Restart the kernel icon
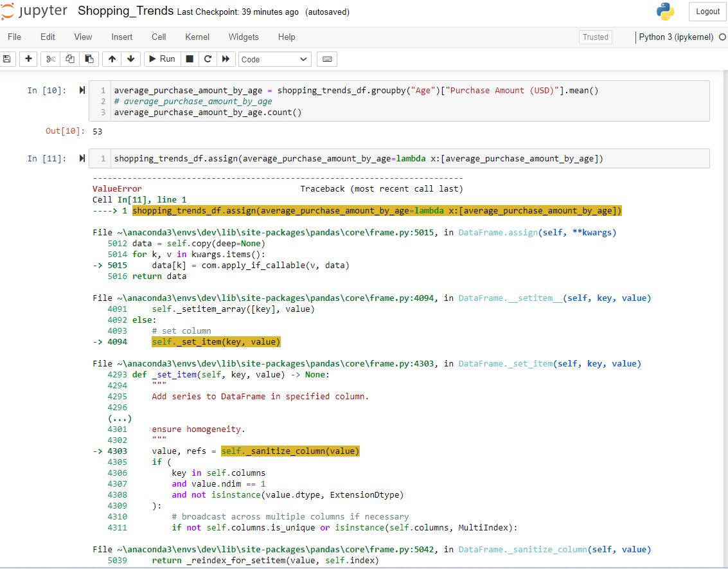The height and width of the screenshot is (569, 728). (x=208, y=59)
